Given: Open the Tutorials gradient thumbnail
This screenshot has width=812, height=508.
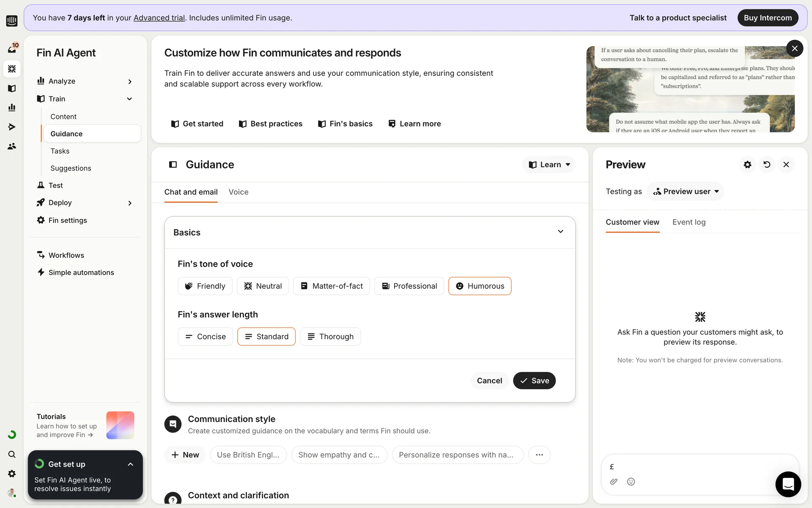Looking at the screenshot, I should [x=120, y=425].
